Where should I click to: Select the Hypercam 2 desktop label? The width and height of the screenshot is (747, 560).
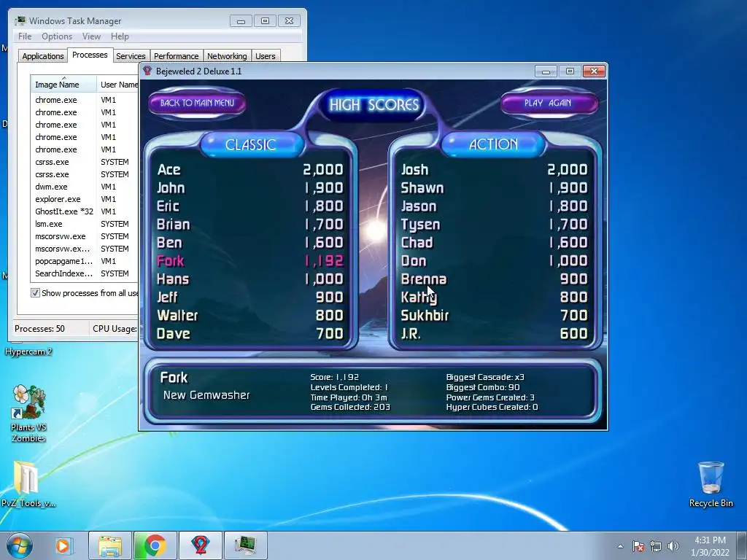tap(28, 351)
